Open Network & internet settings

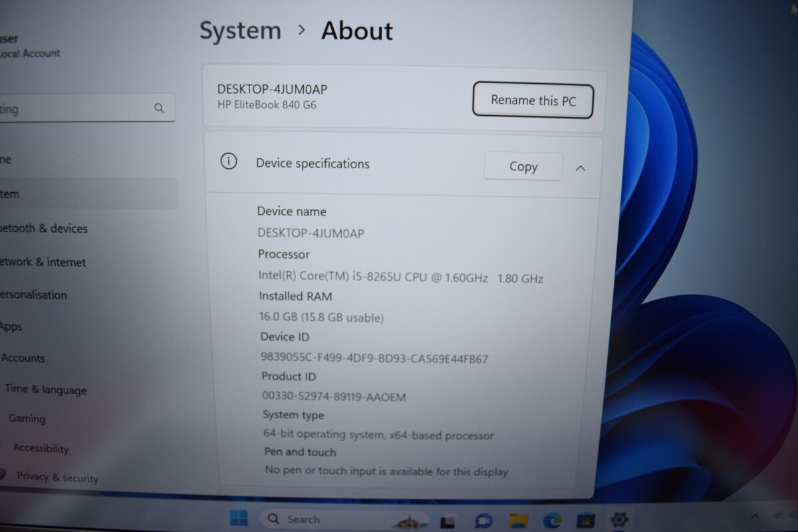pos(43,262)
